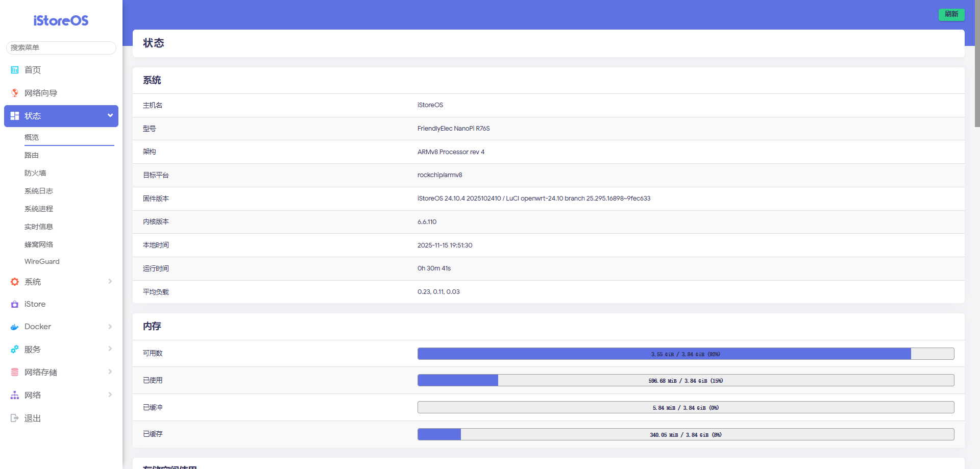Expand the 网络存储 submenu arrow
Screen dimensions: 980x469
coord(110,372)
